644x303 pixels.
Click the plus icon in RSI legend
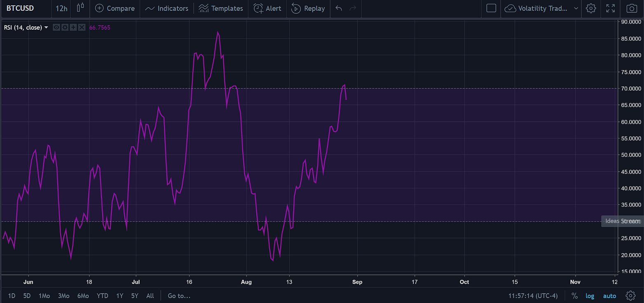73,27
